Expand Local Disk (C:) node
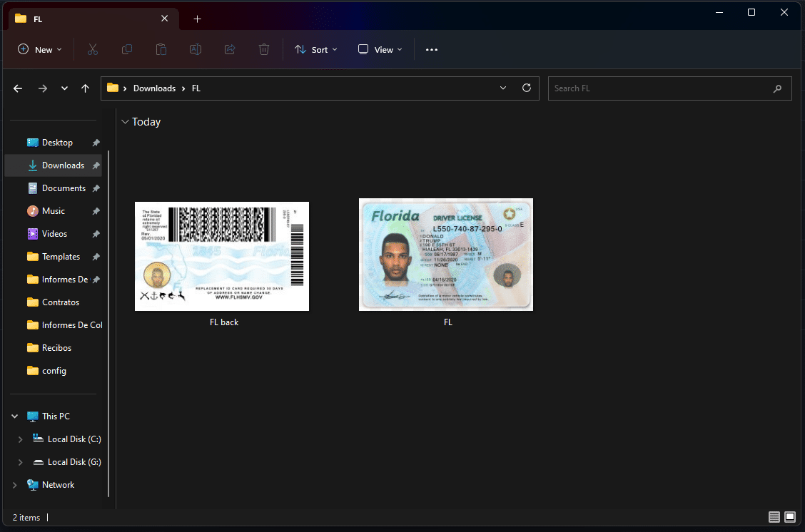Image resolution: width=805 pixels, height=532 pixels. pyautogui.click(x=20, y=439)
